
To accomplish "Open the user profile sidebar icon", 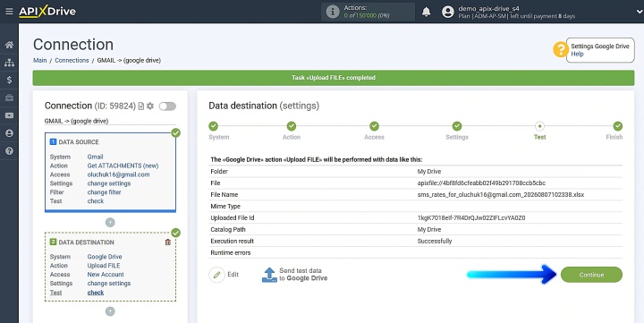I will click(x=9, y=133).
